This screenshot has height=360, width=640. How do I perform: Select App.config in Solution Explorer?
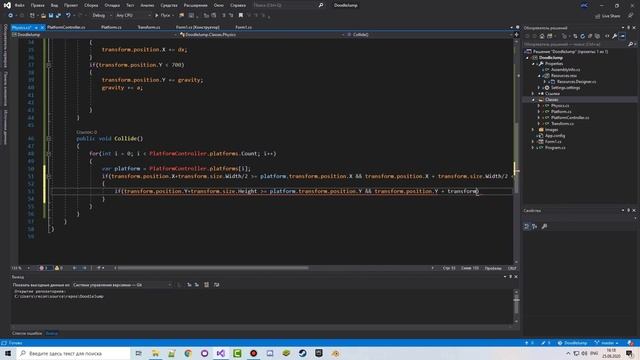555,136
